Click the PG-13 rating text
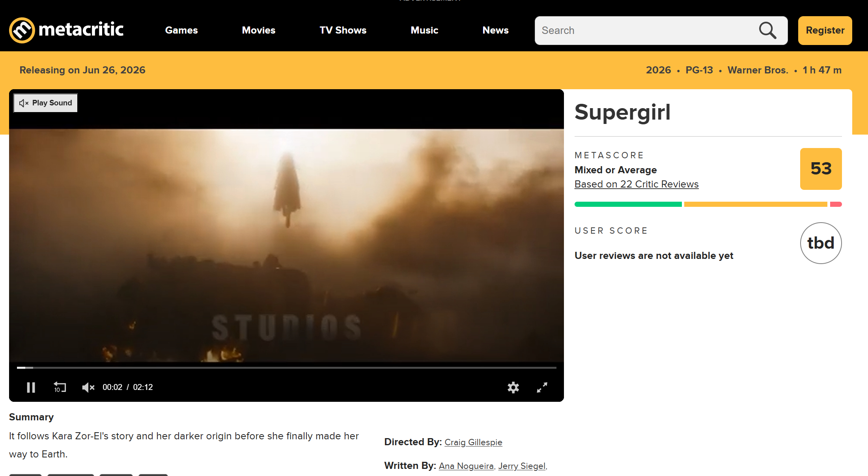868x476 pixels. [699, 70]
